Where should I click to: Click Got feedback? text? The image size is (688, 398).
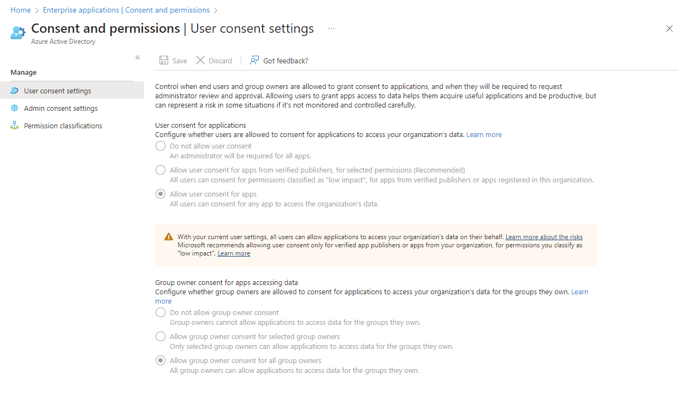(x=286, y=61)
